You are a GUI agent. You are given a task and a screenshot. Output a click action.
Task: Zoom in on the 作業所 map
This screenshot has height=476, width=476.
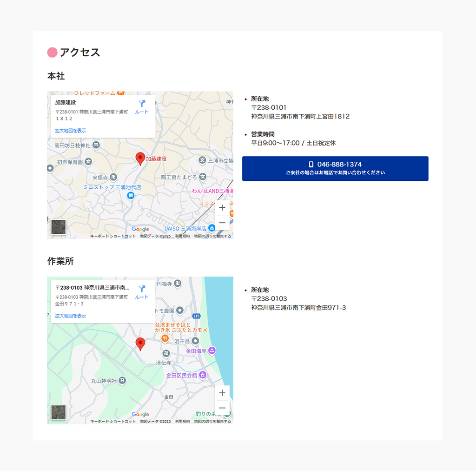(222, 393)
